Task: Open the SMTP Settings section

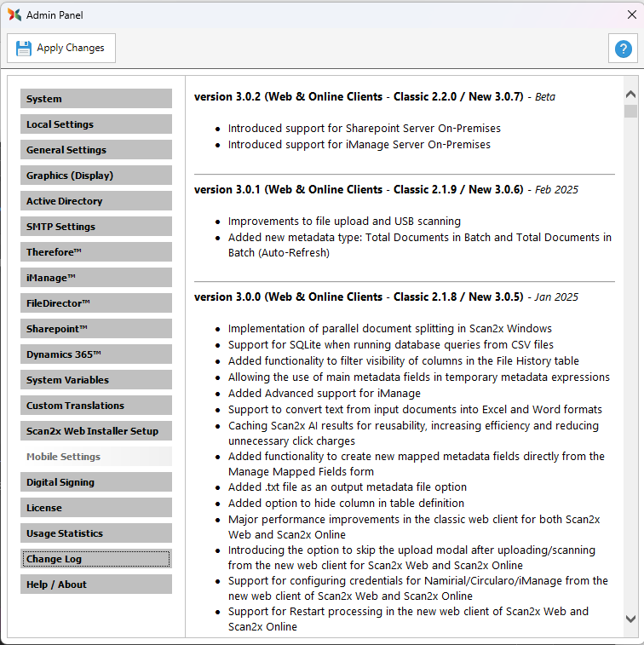Action: (95, 227)
